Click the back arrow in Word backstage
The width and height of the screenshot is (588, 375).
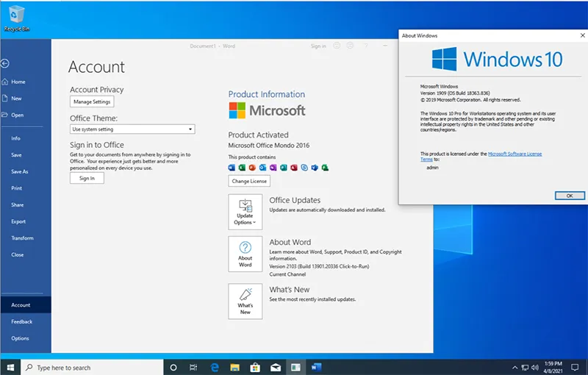tap(6, 63)
